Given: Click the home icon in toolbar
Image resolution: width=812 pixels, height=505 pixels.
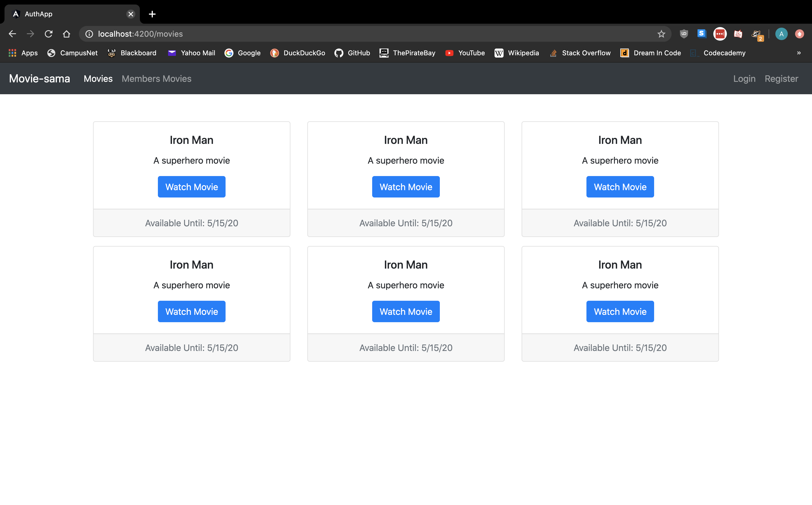Looking at the screenshot, I should pyautogui.click(x=67, y=34).
